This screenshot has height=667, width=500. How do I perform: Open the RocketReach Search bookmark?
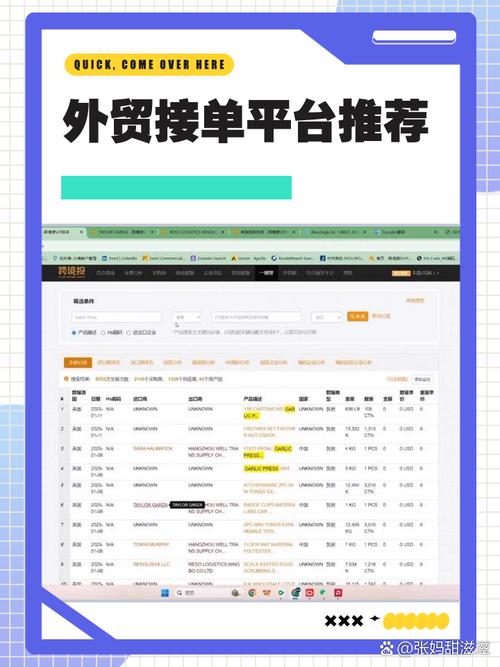click(x=292, y=258)
